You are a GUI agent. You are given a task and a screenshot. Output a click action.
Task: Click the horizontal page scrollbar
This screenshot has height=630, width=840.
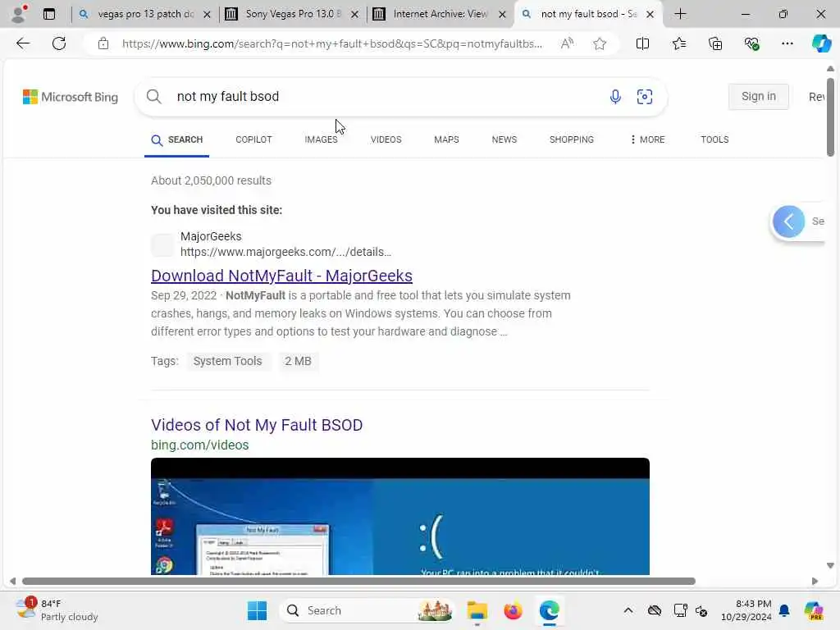coord(358,582)
